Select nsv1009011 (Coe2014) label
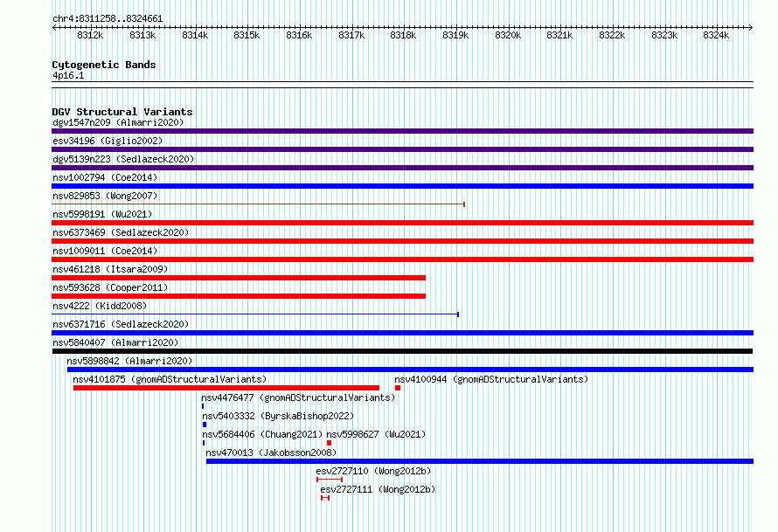The height and width of the screenshot is (532, 778). 105,251
